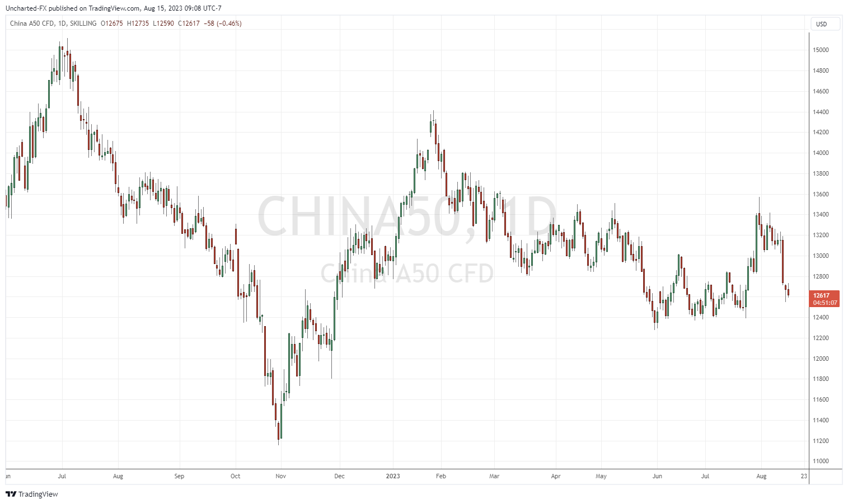
Task: Click the Mar time axis label
Action: pyautogui.click(x=494, y=477)
